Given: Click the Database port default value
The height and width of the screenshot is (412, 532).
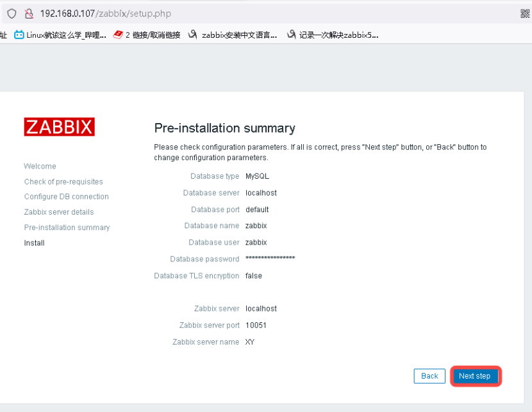Looking at the screenshot, I should pyautogui.click(x=257, y=210).
